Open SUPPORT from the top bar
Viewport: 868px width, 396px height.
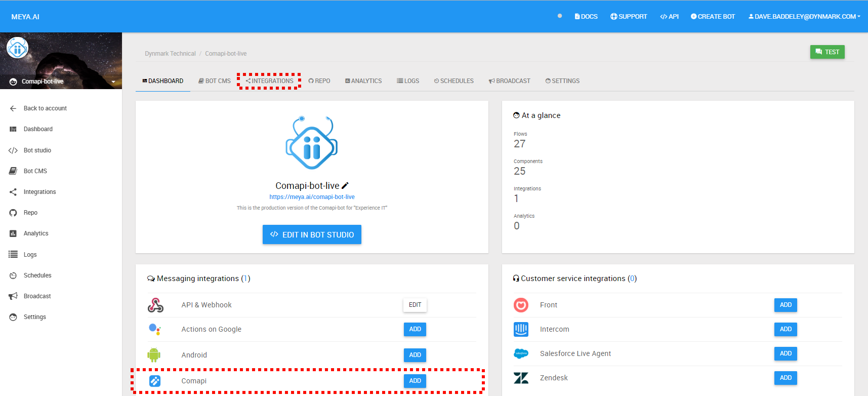pyautogui.click(x=629, y=17)
